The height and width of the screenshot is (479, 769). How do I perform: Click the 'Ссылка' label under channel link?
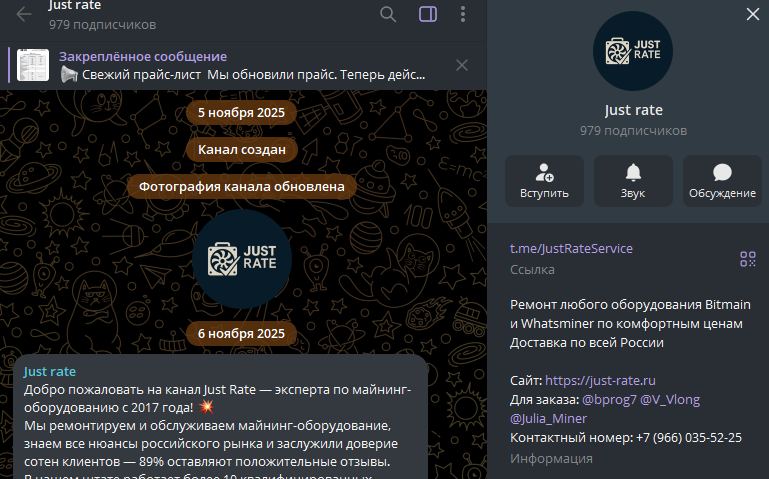tap(532, 270)
